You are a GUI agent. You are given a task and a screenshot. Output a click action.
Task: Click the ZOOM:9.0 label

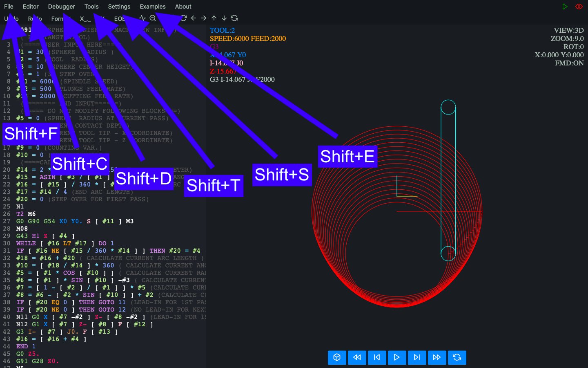[x=567, y=38]
